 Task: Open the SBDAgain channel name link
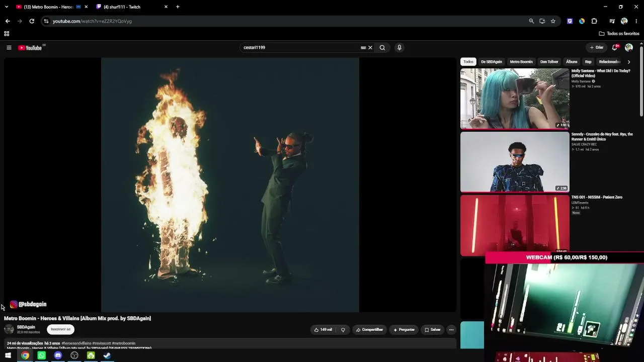26,327
